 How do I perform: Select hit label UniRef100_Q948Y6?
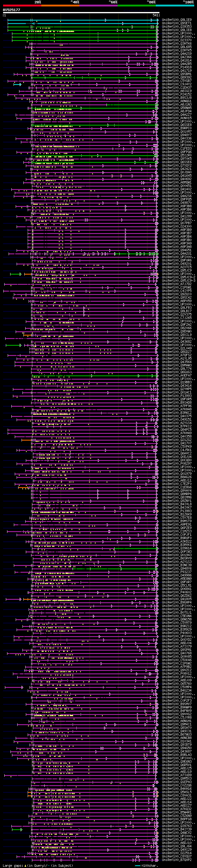click(x=177, y=569)
